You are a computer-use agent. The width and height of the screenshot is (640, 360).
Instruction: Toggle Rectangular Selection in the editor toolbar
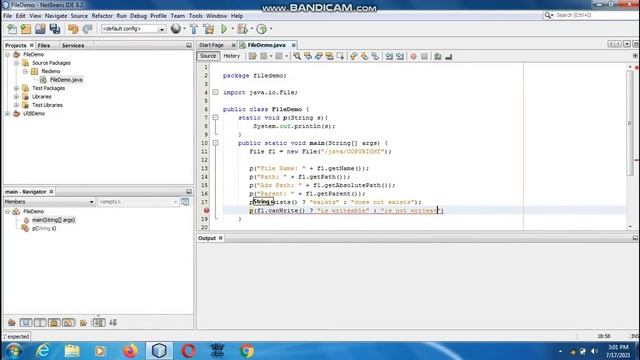tap(340, 56)
